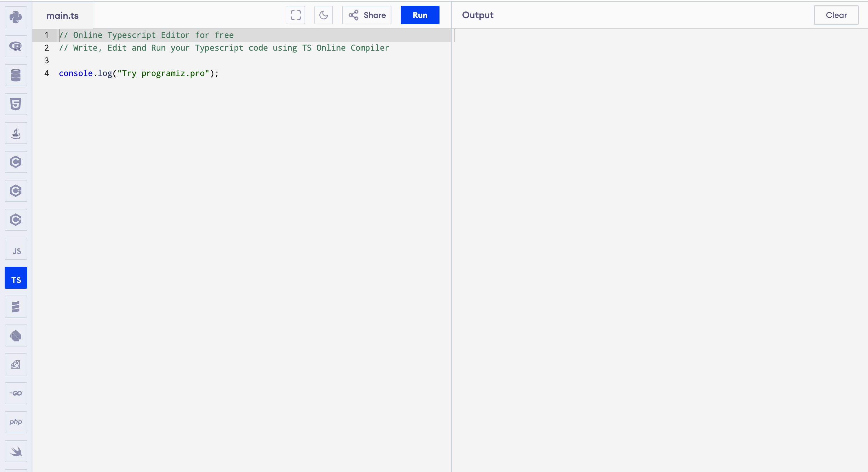Viewport: 868px width, 472px height.
Task: Select the C++ compiler icon
Action: click(16, 191)
